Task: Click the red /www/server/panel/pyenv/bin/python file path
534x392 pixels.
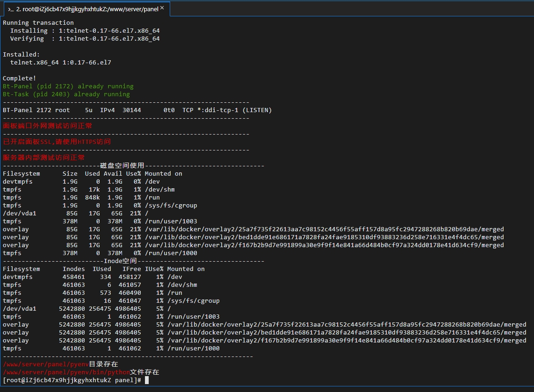Action: (66, 372)
